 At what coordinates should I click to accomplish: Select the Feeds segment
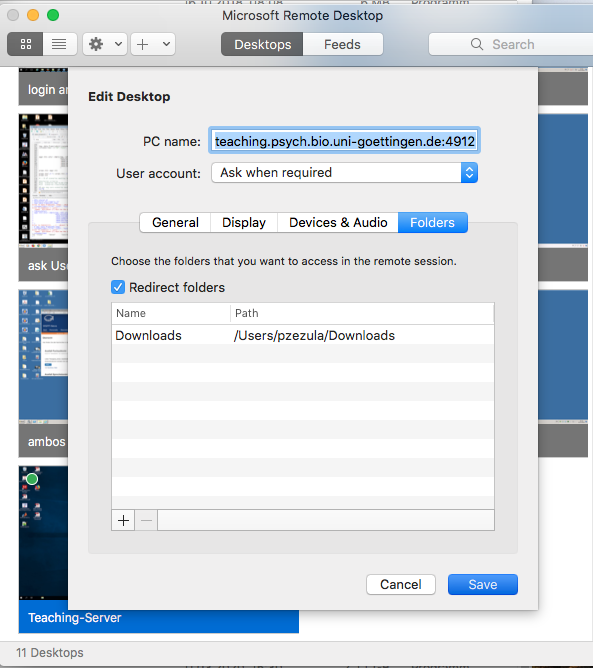(x=343, y=44)
